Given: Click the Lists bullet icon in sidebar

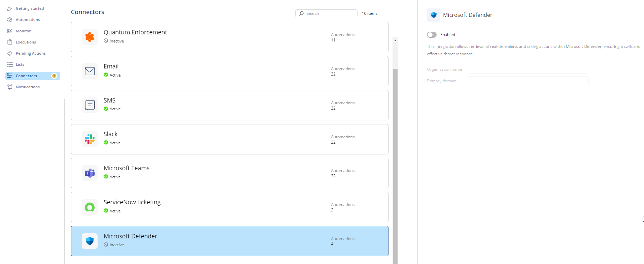Looking at the screenshot, I should (10, 64).
